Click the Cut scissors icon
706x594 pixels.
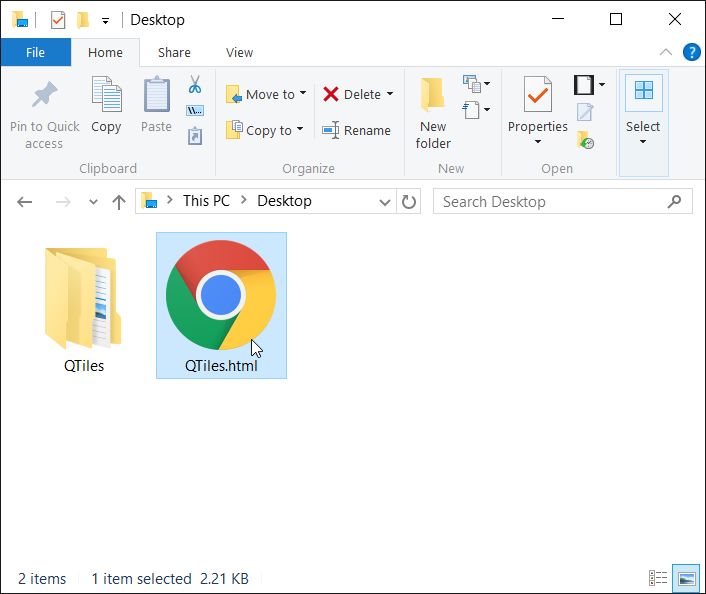(195, 84)
